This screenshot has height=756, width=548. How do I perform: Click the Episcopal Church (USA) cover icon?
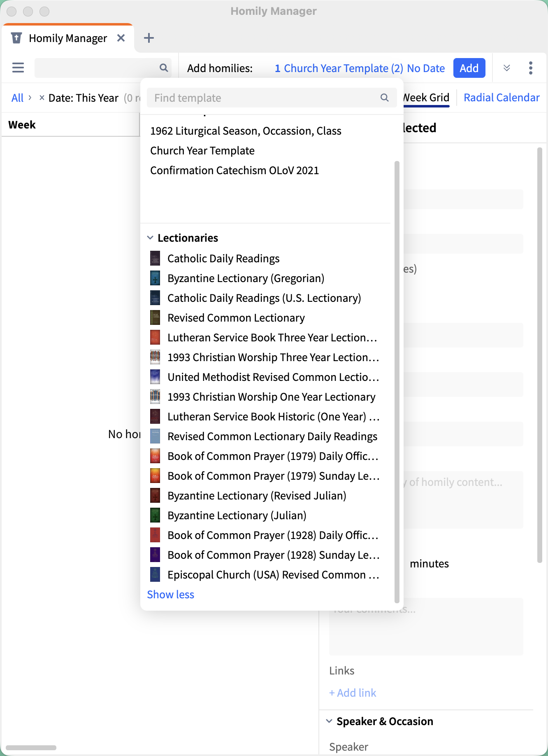(155, 574)
